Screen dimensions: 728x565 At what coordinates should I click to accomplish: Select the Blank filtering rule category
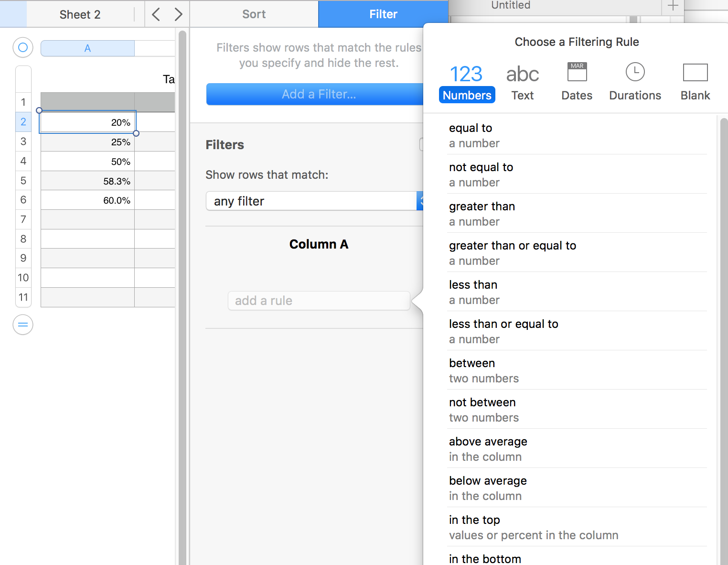695,81
